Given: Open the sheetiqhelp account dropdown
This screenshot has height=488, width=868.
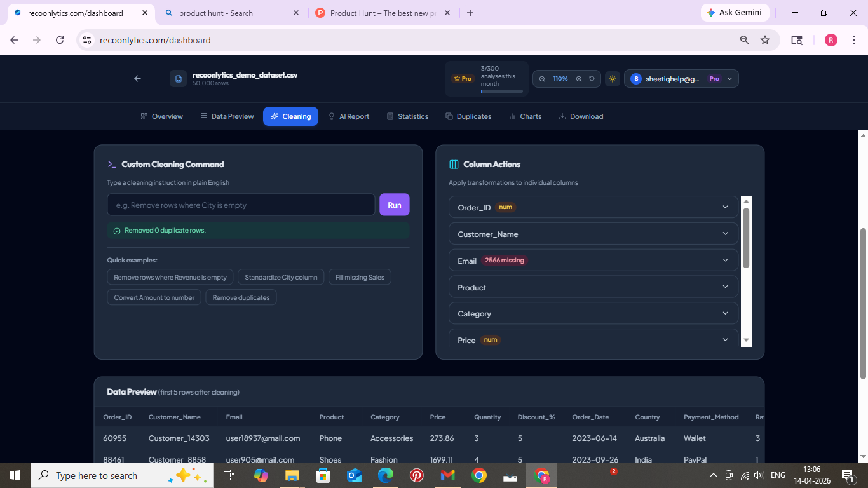Looking at the screenshot, I should tap(681, 79).
